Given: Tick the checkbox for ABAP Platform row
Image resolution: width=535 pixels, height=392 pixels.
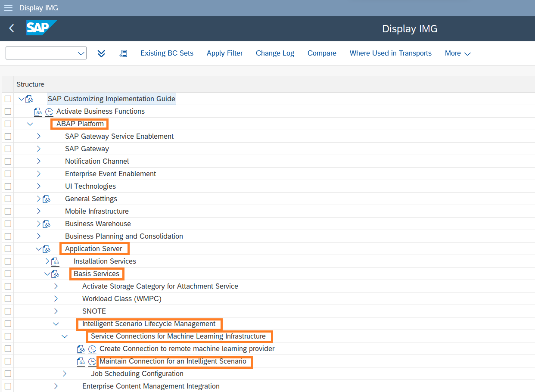Looking at the screenshot, I should coord(8,124).
